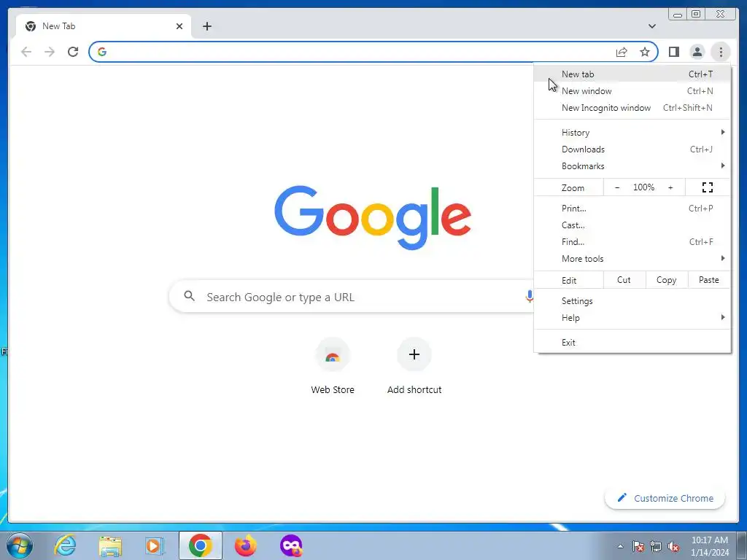
Task: Reload the current page
Action: click(73, 52)
